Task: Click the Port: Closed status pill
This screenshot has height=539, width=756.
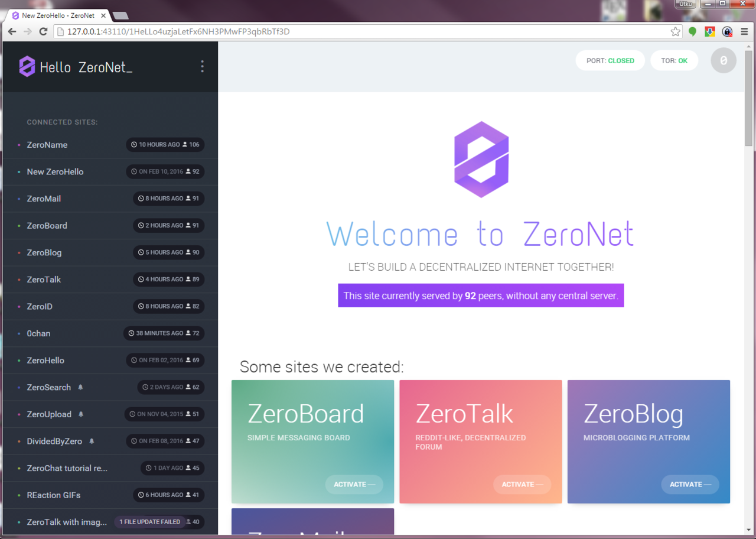Action: [610, 60]
